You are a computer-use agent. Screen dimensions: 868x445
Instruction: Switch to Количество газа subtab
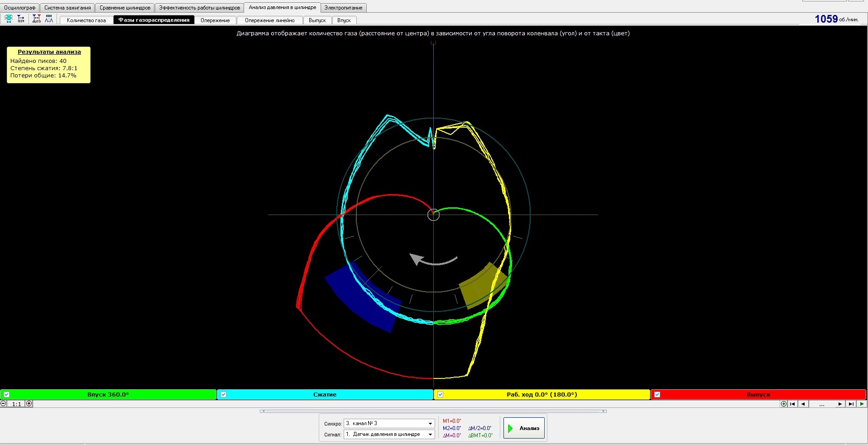coord(86,20)
